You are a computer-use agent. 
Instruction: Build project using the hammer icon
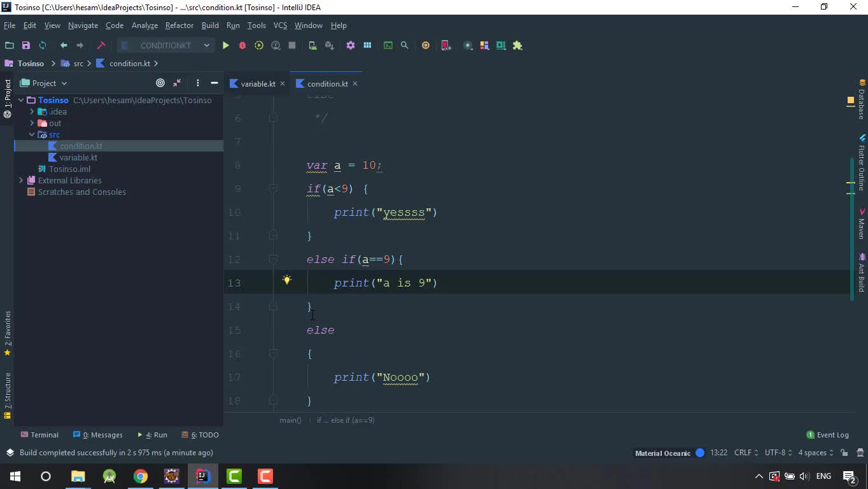coord(101,45)
